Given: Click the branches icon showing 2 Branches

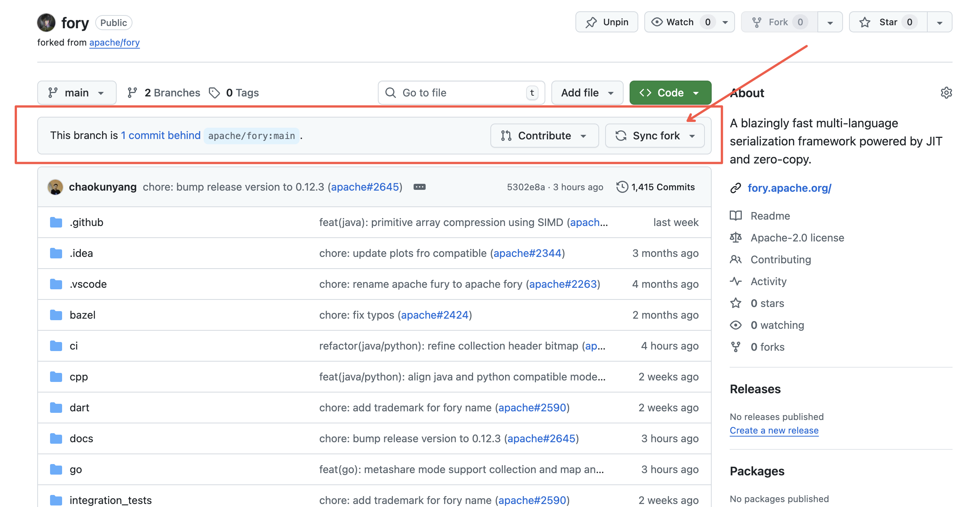Looking at the screenshot, I should [132, 93].
